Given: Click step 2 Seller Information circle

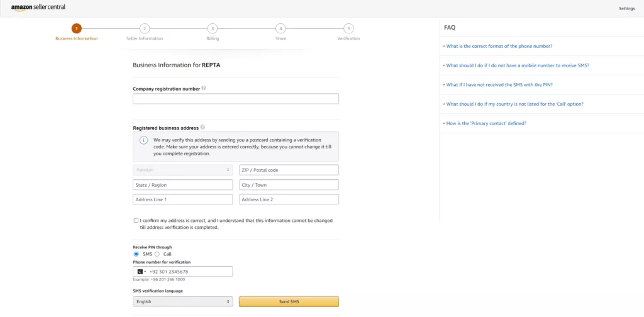Looking at the screenshot, I should coord(144,28).
